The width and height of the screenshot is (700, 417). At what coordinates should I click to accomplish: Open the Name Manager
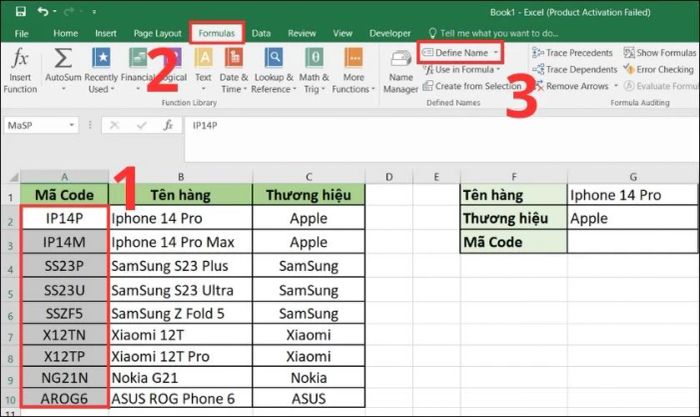400,71
